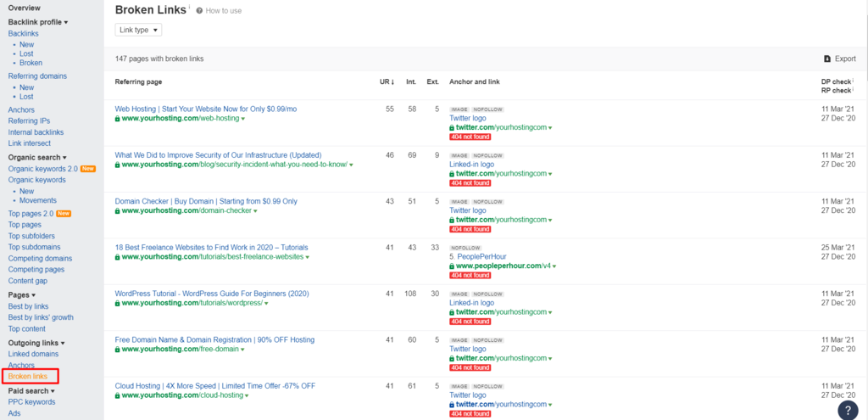Collapse the Paid search section
868x420 pixels.
(31, 391)
